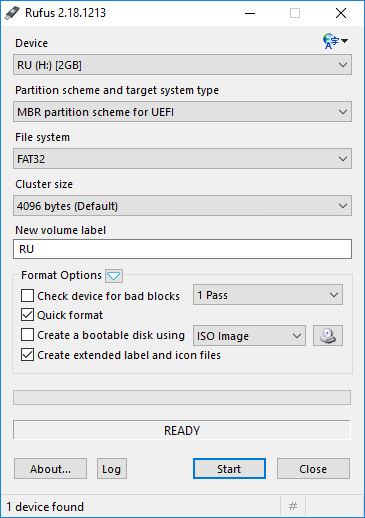Show the Log window
The height and width of the screenshot is (518, 365).
(112, 469)
